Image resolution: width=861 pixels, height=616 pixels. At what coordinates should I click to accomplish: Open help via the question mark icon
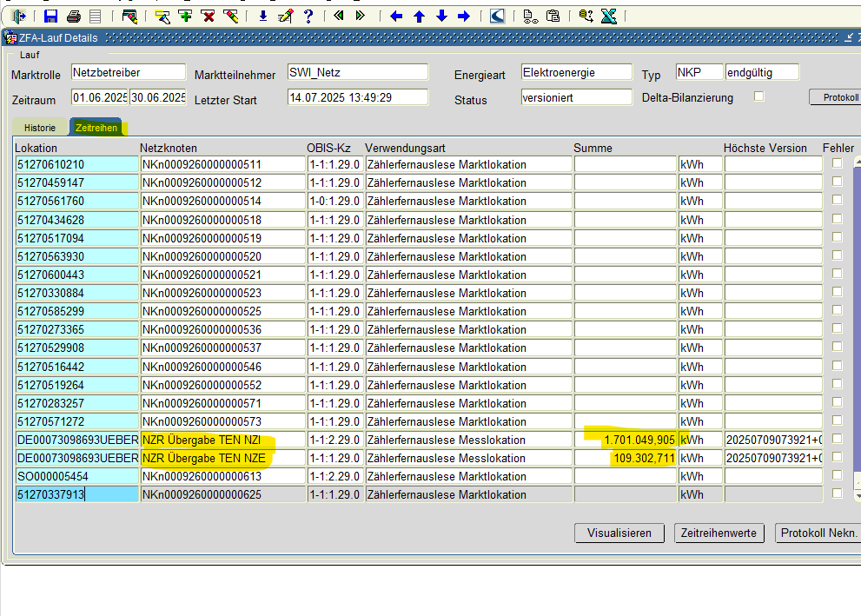308,16
